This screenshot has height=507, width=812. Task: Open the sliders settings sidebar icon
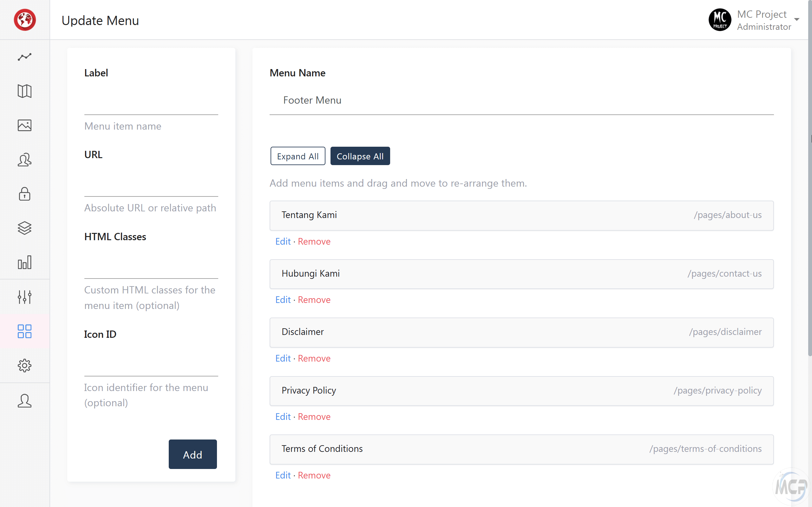(24, 297)
